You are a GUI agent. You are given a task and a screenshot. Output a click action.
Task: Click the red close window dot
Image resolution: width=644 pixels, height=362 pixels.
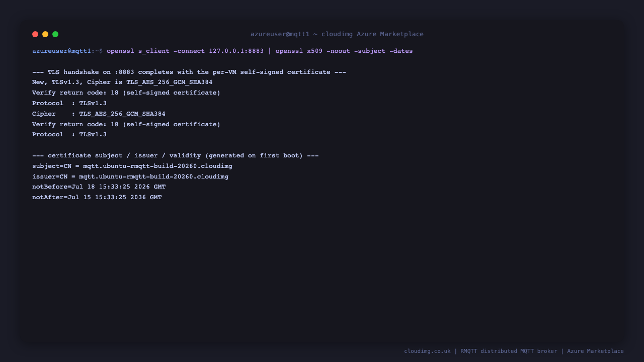(35, 34)
